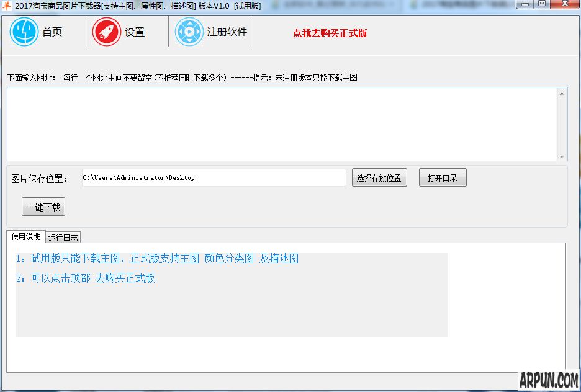
Task: Click the 图片保存位置 label
Action: click(40, 179)
